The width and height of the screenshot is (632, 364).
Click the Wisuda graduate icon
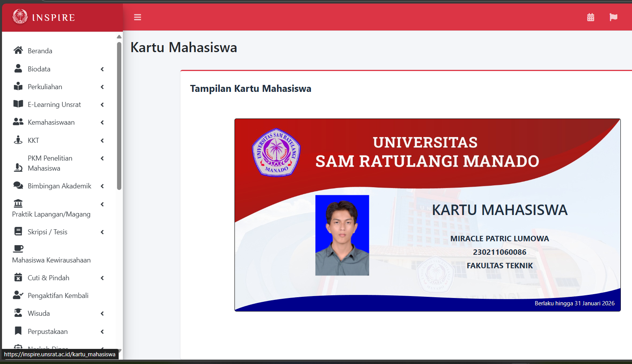tap(18, 313)
